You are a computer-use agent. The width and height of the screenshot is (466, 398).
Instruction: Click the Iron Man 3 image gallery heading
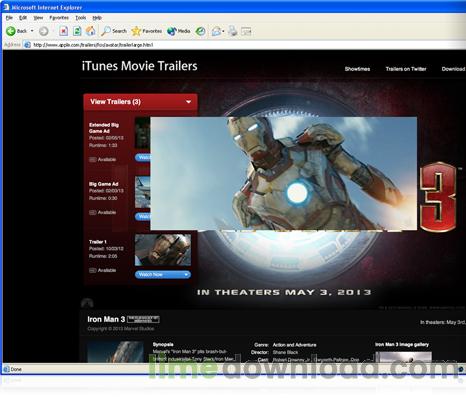[x=402, y=345]
